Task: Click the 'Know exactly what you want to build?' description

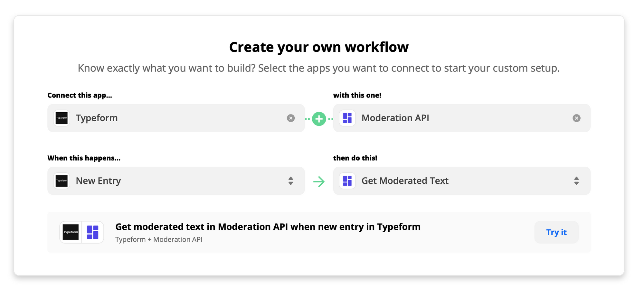Action: click(x=319, y=68)
